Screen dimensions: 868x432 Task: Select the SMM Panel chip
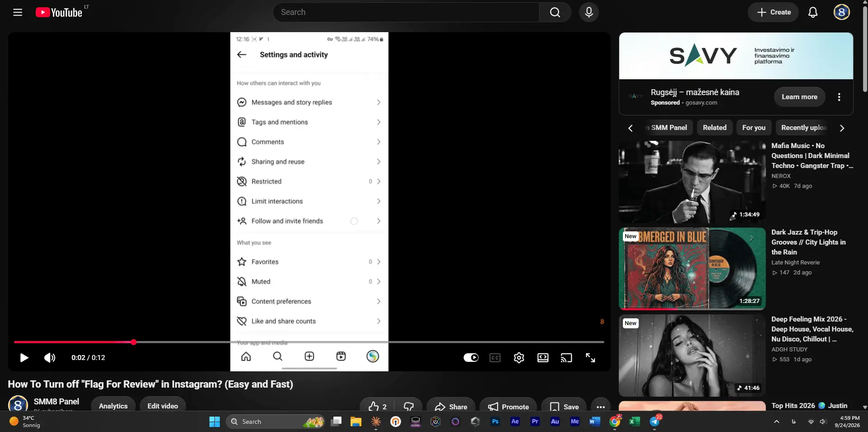pos(668,128)
